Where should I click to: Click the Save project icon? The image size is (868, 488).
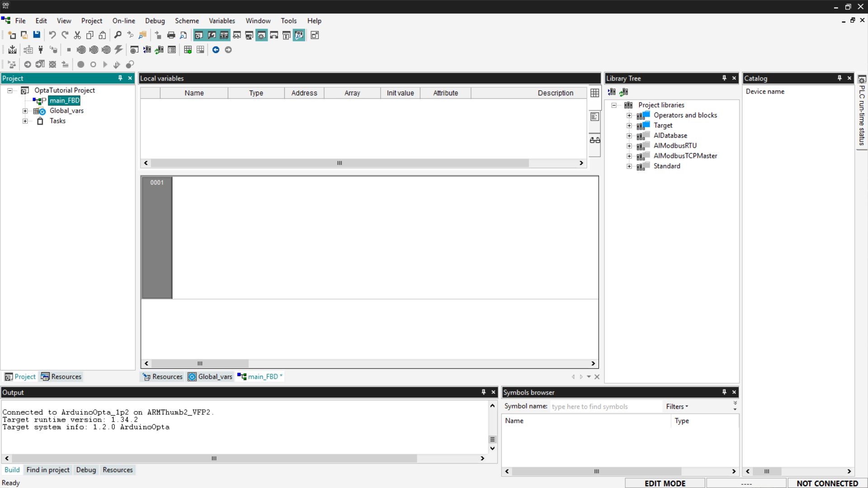37,35
